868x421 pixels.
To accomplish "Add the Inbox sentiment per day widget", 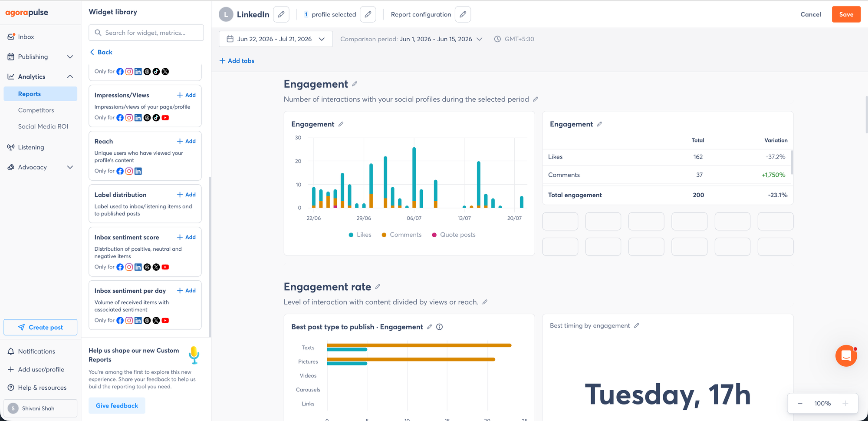I will (186, 291).
